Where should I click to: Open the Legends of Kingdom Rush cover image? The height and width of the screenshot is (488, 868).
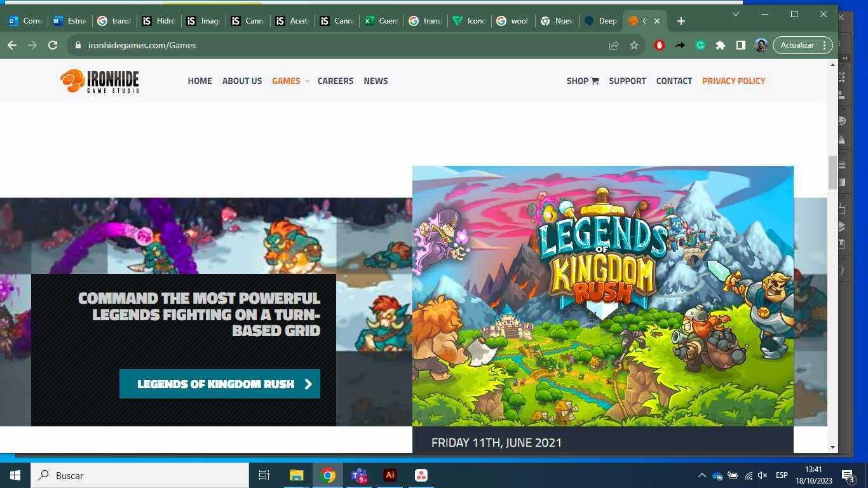603,296
